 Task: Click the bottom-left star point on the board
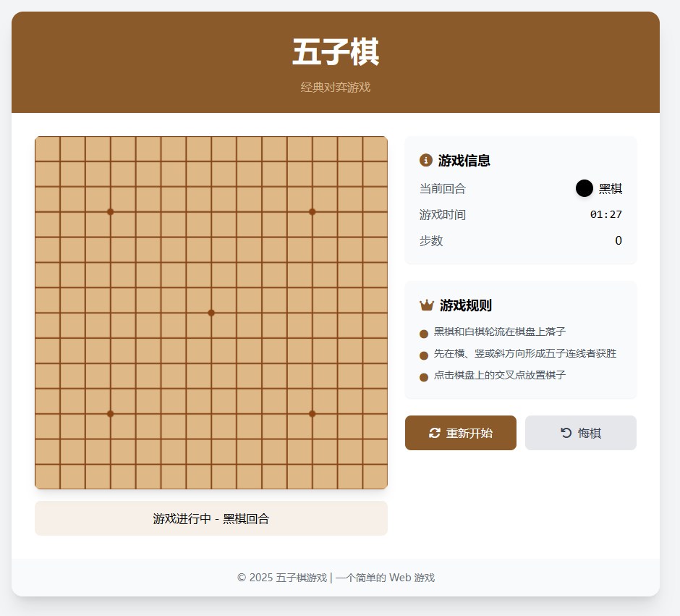point(110,414)
